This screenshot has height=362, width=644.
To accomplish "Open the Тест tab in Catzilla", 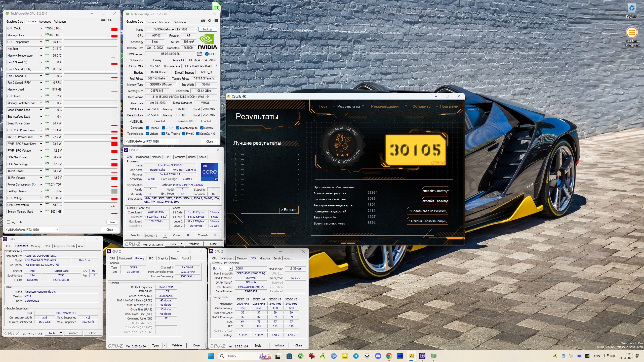I will (323, 106).
